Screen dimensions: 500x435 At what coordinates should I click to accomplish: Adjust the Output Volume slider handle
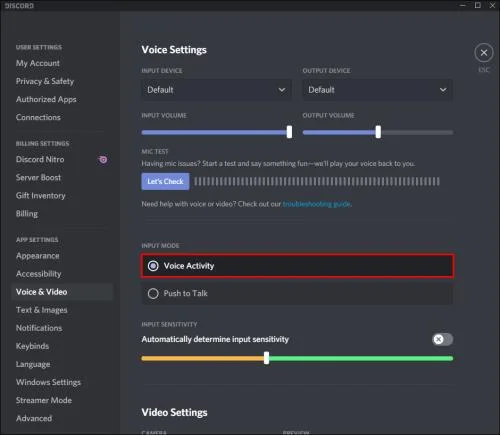(x=378, y=132)
